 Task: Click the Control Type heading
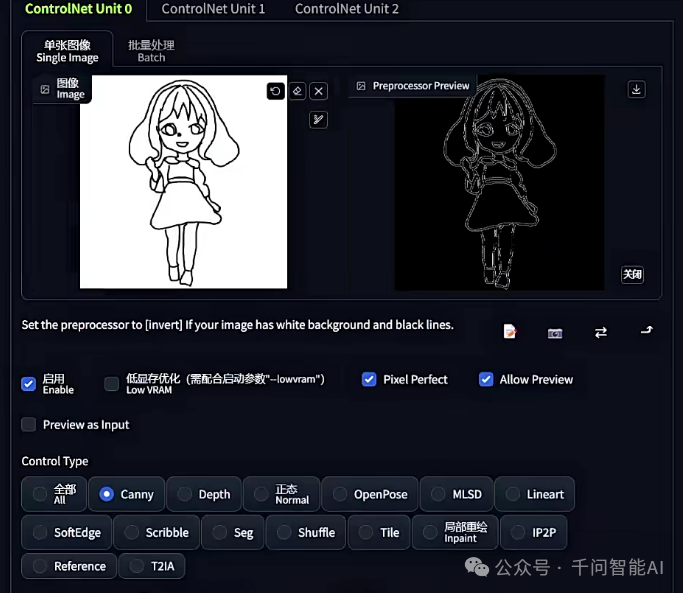pyautogui.click(x=55, y=461)
